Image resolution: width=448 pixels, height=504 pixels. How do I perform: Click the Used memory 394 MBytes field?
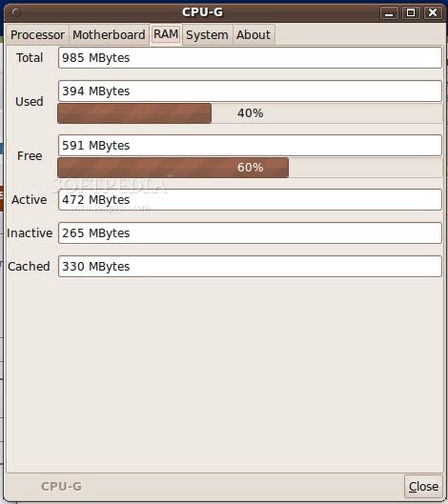point(250,91)
